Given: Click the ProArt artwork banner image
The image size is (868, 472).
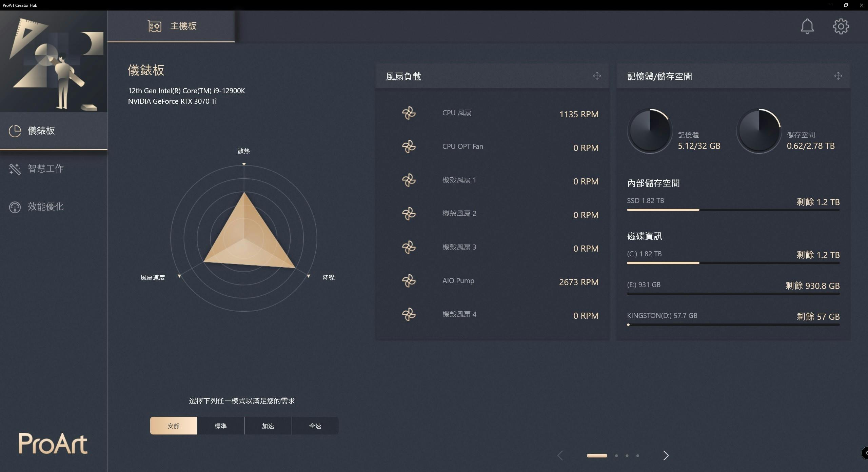Looking at the screenshot, I should pyautogui.click(x=54, y=61).
